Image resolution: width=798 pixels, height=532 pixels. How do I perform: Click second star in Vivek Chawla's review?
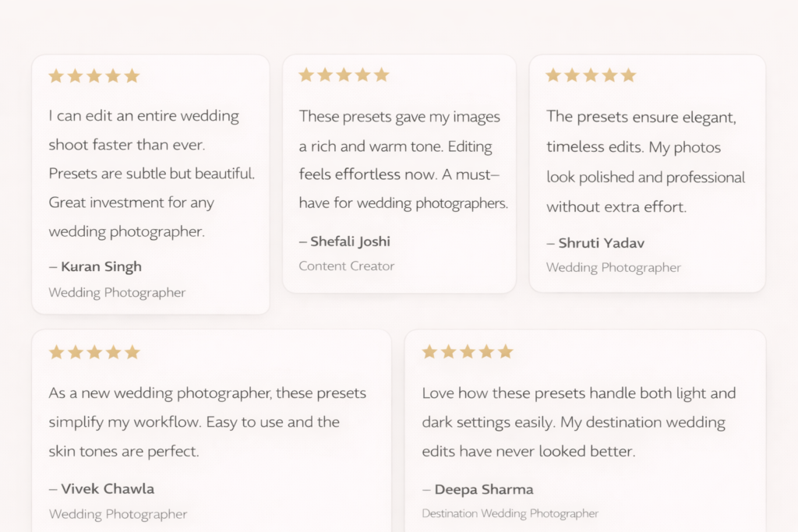[x=76, y=352]
